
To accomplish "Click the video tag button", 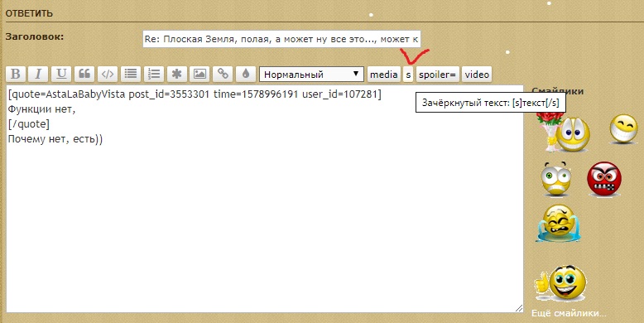I will [477, 75].
